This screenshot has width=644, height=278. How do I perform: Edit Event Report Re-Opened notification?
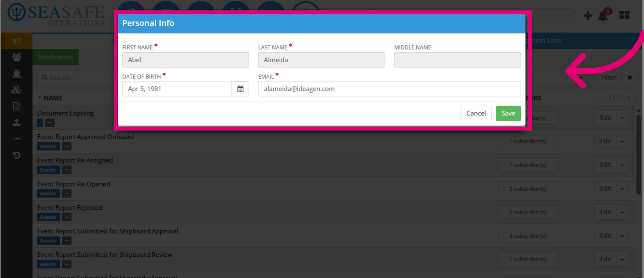tap(605, 189)
